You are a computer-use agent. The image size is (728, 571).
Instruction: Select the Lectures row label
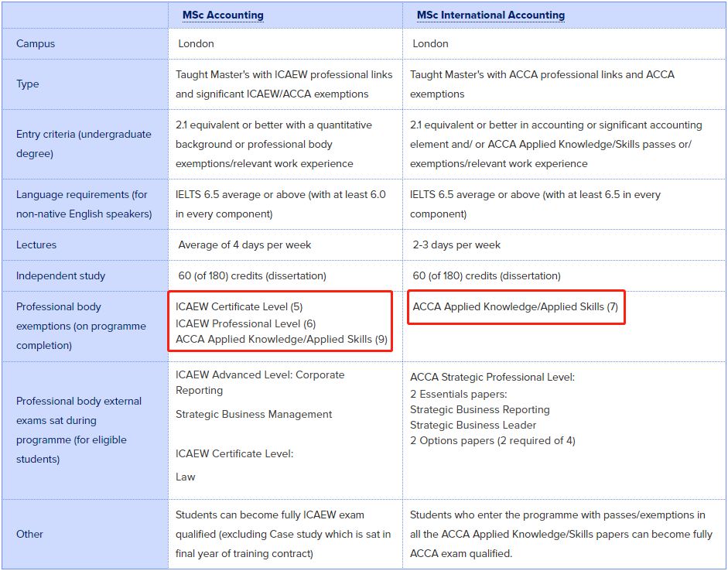pyautogui.click(x=36, y=244)
